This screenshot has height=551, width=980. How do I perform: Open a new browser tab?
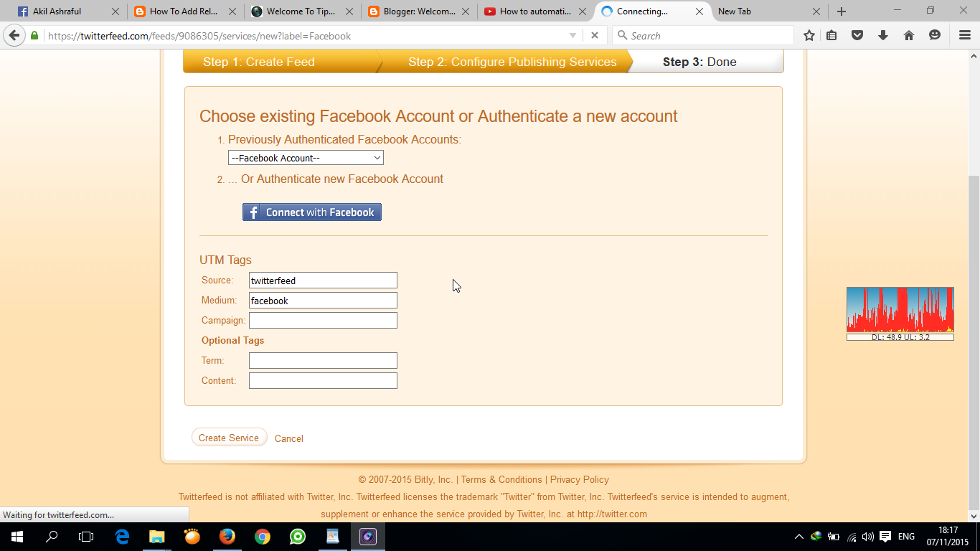tap(842, 11)
